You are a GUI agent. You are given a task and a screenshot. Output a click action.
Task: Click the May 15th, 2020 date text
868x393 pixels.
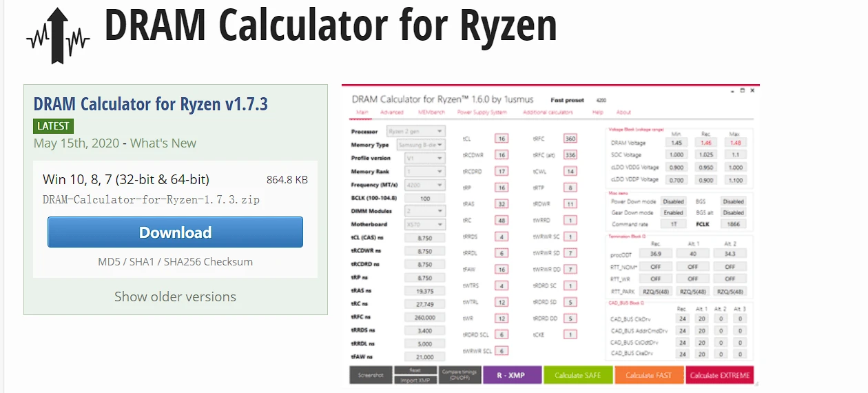pos(76,143)
